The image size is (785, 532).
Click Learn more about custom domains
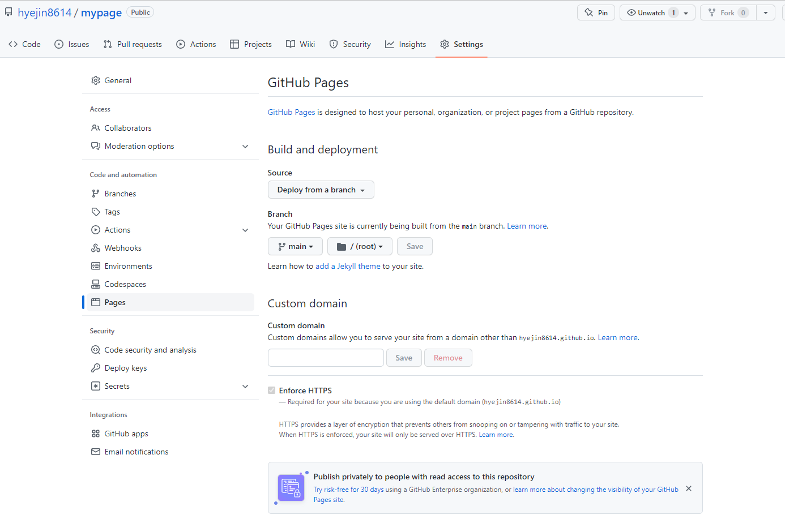click(x=618, y=337)
